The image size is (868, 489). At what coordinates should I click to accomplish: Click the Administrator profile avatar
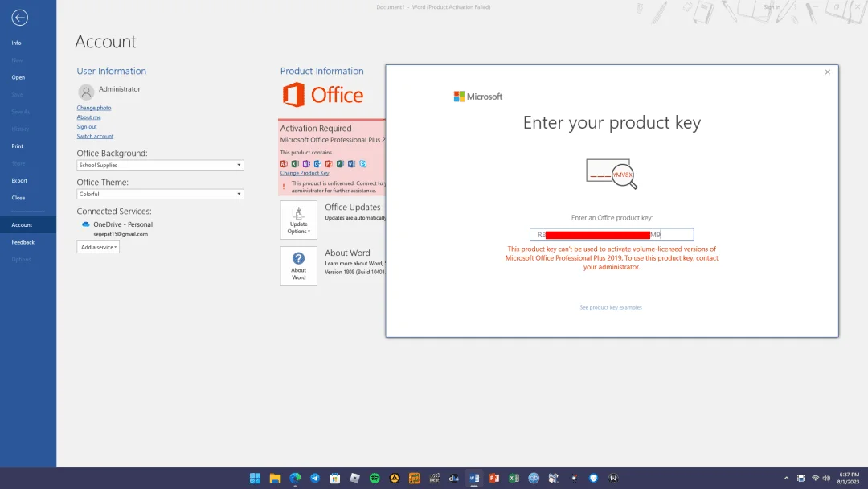point(86,92)
